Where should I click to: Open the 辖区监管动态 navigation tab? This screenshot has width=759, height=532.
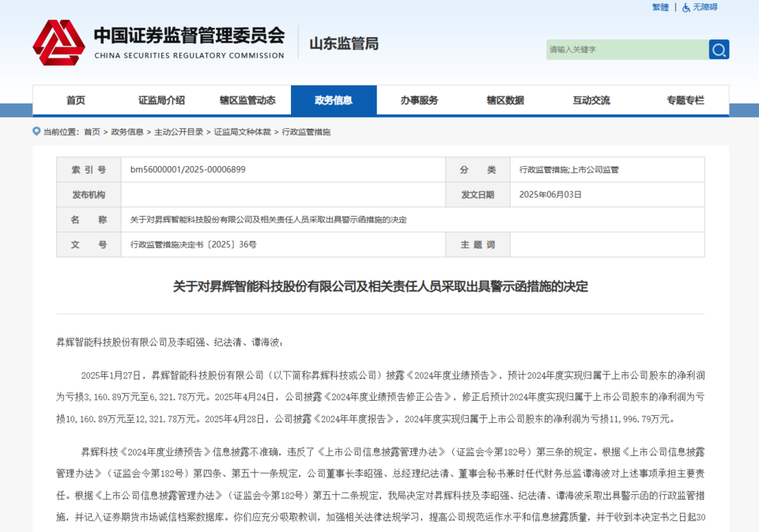(247, 100)
